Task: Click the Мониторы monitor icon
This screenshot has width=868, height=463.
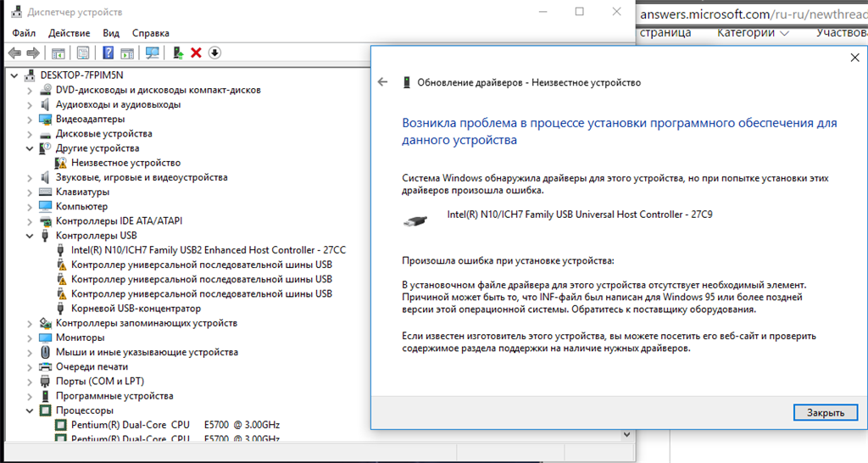Action: 46,337
